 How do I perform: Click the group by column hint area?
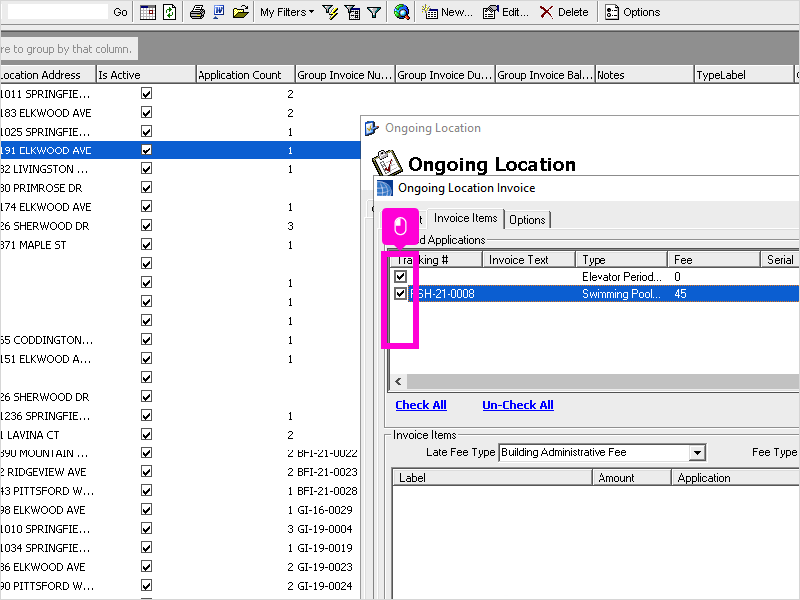[x=68, y=49]
